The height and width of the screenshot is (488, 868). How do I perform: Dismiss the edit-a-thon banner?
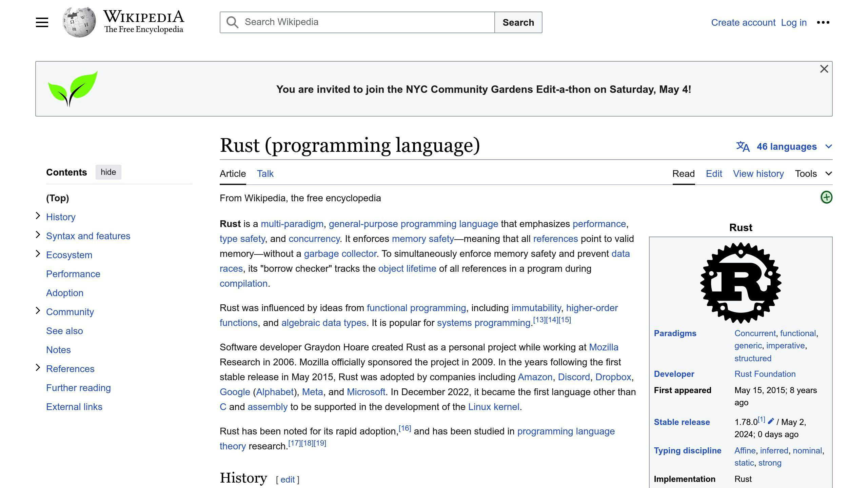(x=824, y=69)
